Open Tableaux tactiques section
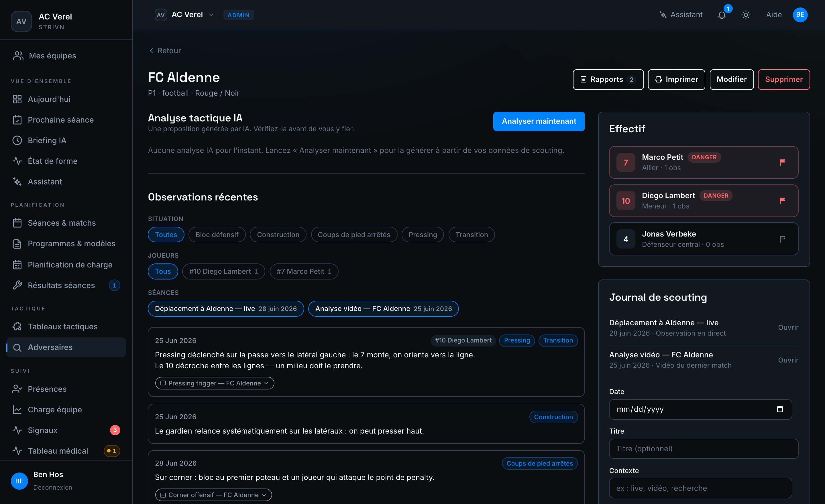The image size is (825, 504). click(x=66, y=326)
